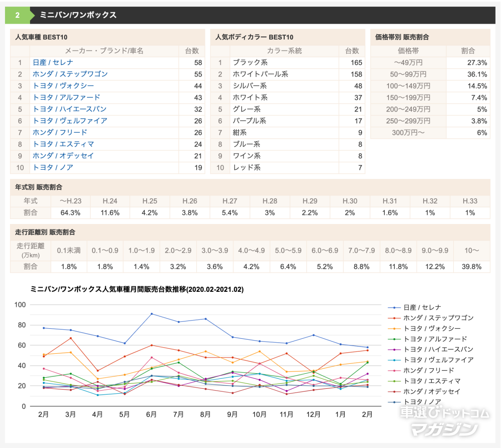Screen dimensions: 501x448
Task: Click the トヨタ / アルファード ranking link
Action: [66, 97]
